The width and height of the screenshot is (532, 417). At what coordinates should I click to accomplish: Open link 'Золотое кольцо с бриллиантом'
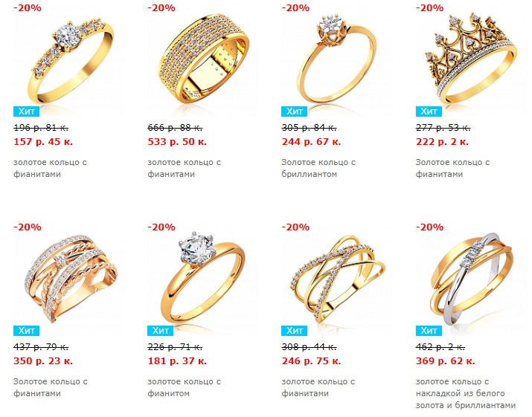click(x=318, y=168)
